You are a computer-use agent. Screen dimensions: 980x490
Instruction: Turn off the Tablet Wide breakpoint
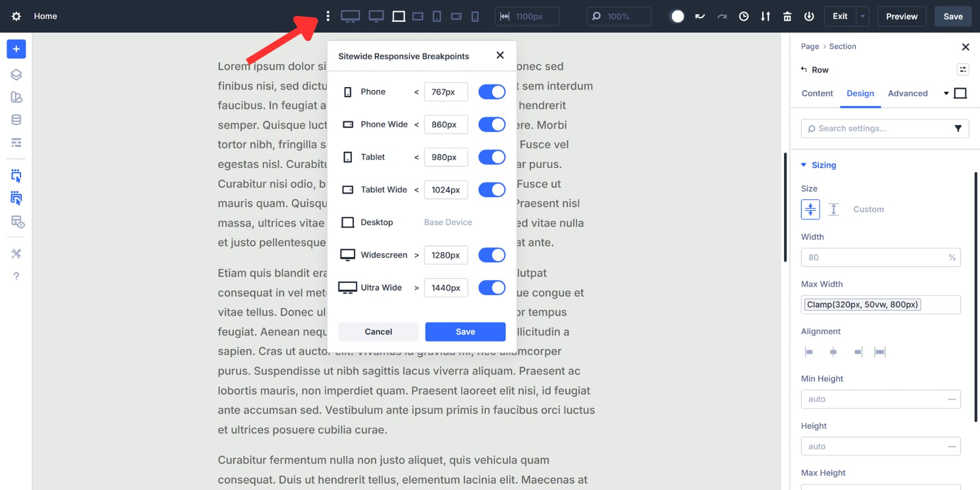[492, 189]
